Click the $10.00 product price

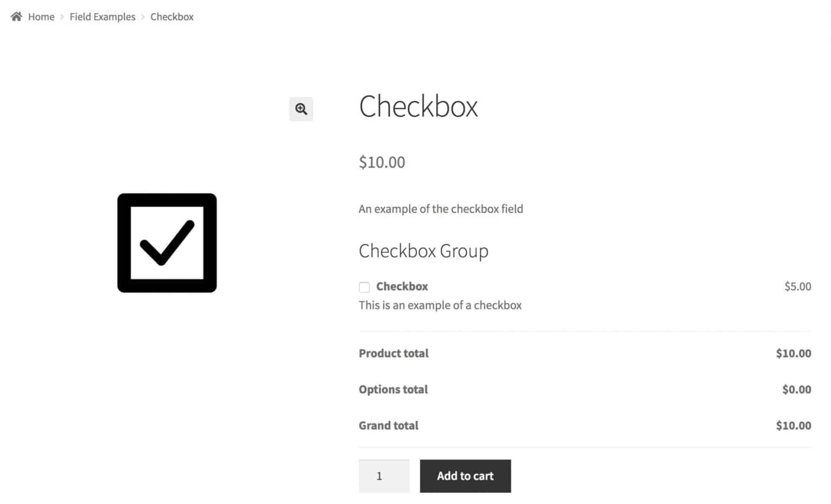point(382,162)
